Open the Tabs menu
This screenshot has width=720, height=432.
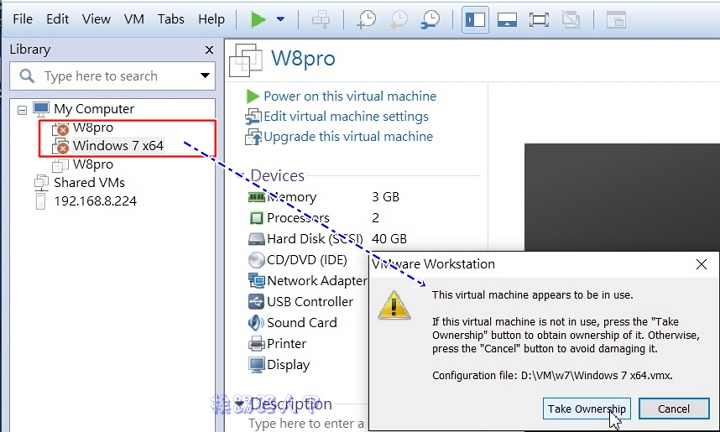[171, 19]
